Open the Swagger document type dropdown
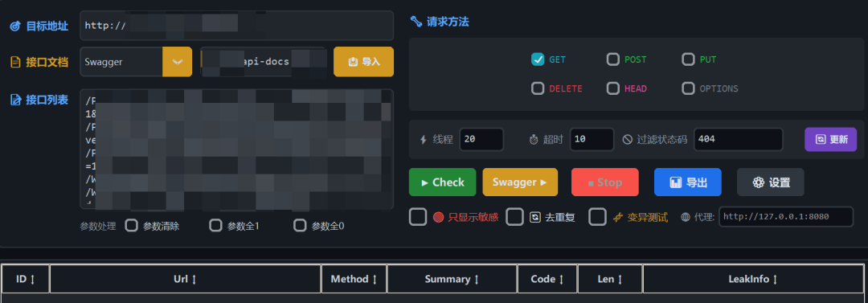The image size is (868, 303). [177, 62]
